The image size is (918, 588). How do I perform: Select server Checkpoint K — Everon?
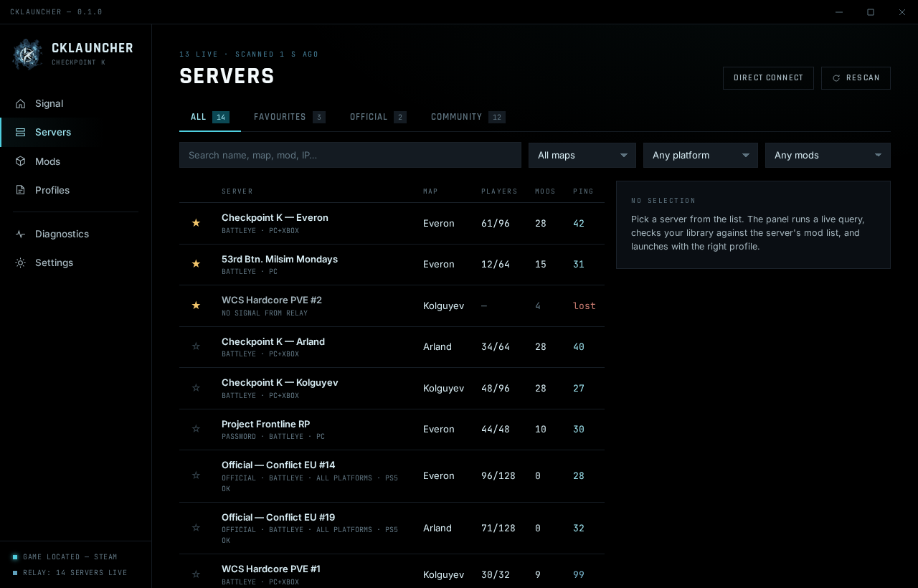coord(392,223)
